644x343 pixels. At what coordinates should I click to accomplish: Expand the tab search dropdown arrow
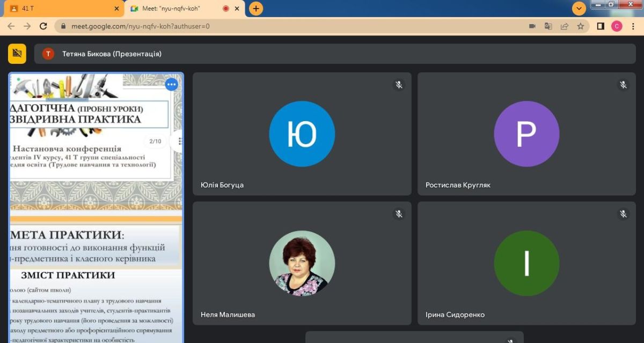[x=579, y=9]
